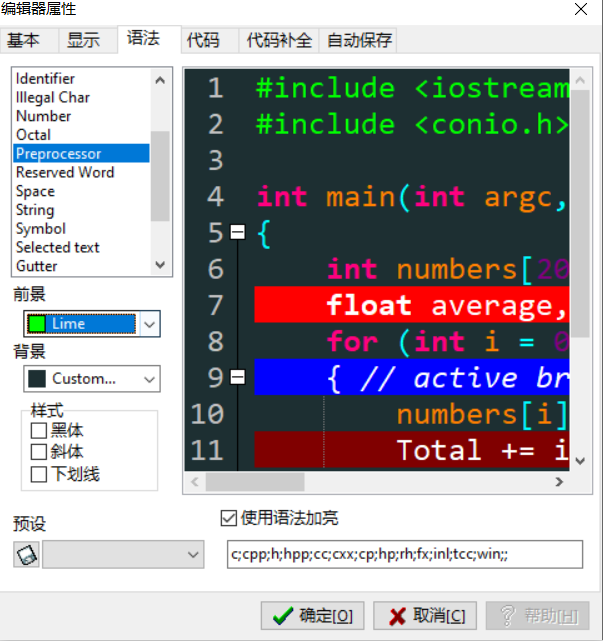Open the 预设 preset dropdown
Viewport: 603px width, 641px height.
click(x=123, y=554)
